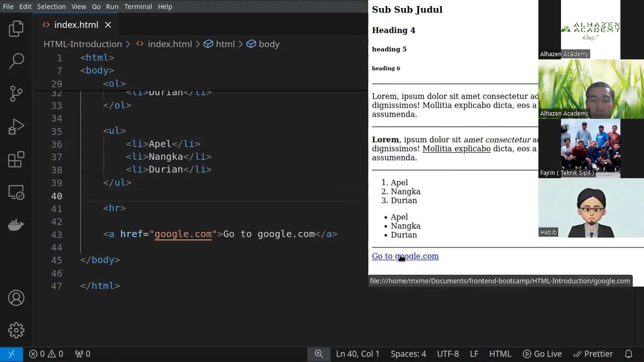Follow the Go to google.com link in the preview
The image size is (644, 362).
pos(405,256)
